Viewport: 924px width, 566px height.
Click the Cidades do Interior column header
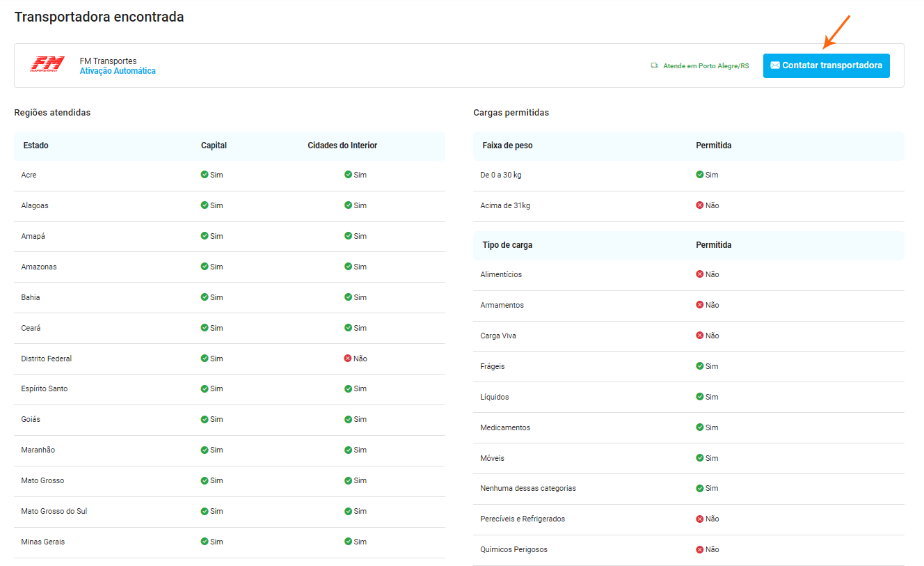(x=342, y=146)
